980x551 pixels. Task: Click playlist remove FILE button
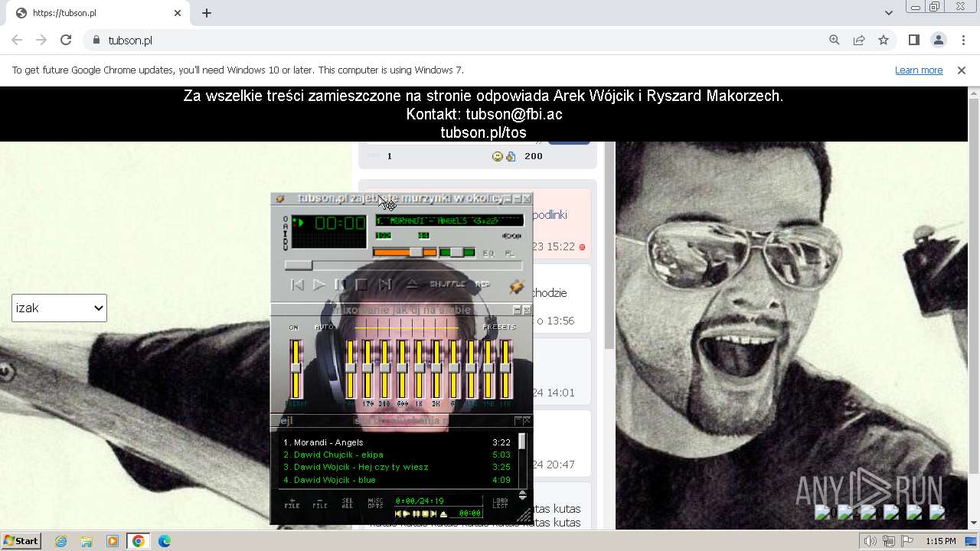(319, 503)
